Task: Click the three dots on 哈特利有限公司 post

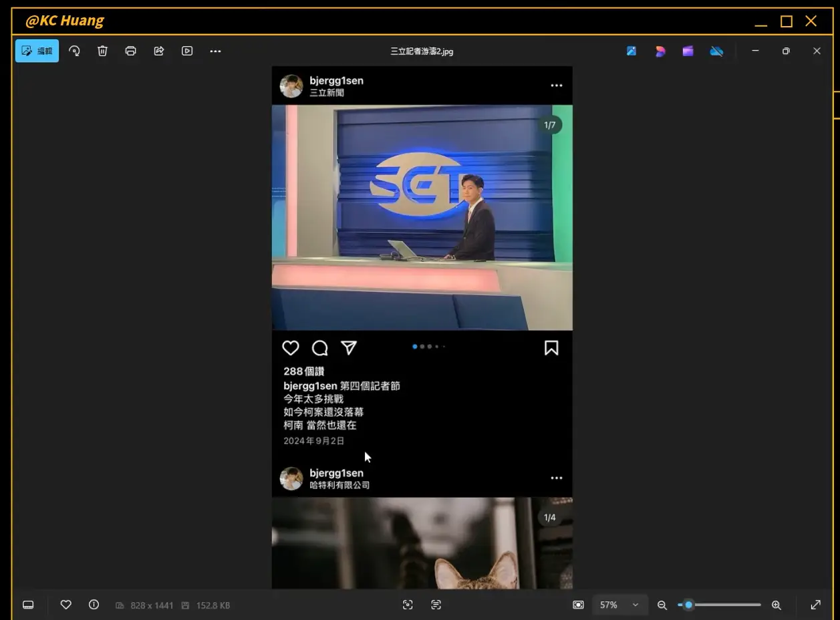Action: point(557,478)
